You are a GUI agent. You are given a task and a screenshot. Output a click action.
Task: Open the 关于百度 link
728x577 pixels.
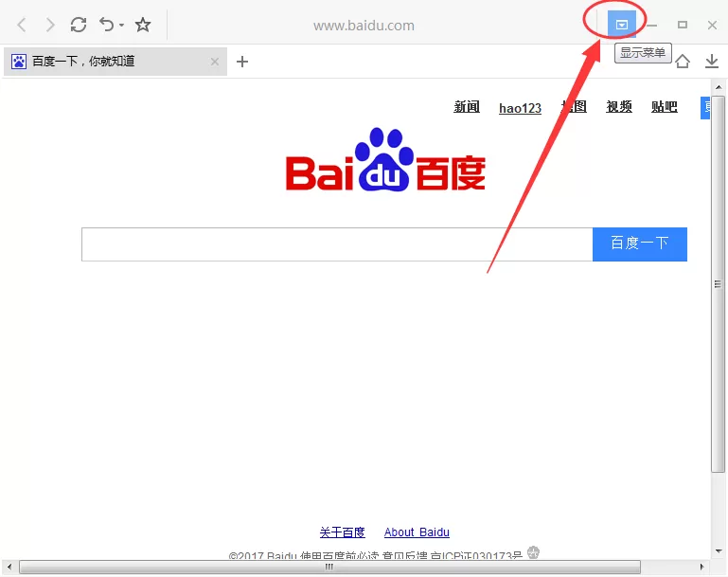click(342, 532)
